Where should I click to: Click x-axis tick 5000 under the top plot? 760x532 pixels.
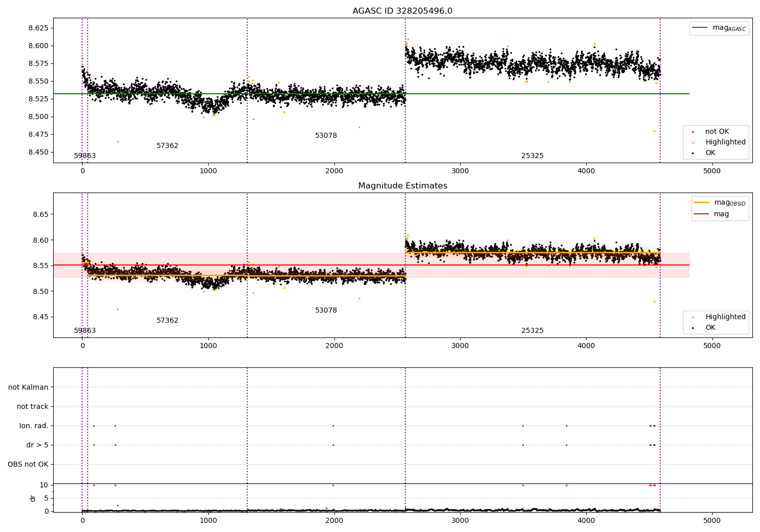click(x=712, y=171)
